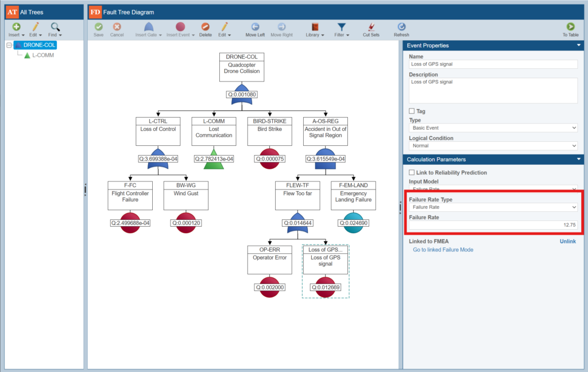
Task: Click the BW-WG Wind Gust event circle
Action: pyautogui.click(x=186, y=223)
